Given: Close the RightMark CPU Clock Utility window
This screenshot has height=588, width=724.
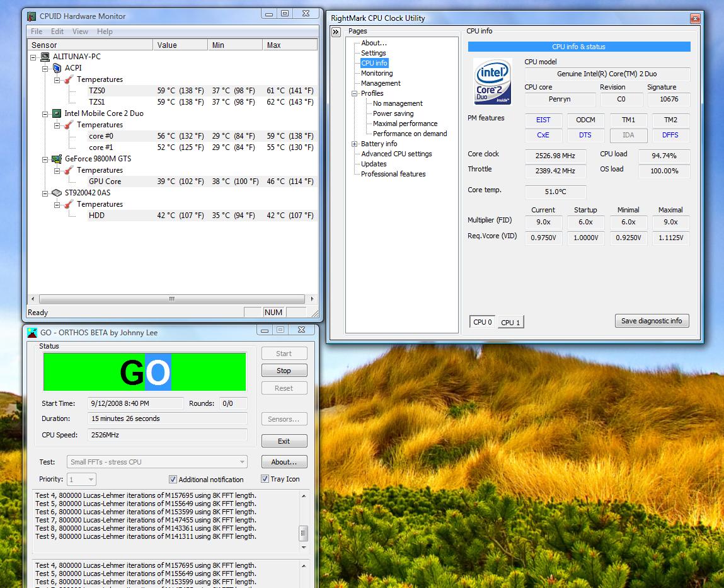Looking at the screenshot, I should [695, 18].
